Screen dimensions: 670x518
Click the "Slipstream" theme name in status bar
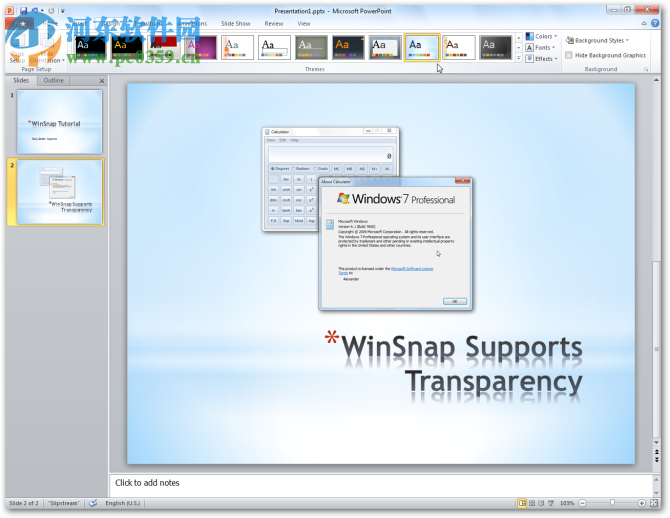[64, 503]
